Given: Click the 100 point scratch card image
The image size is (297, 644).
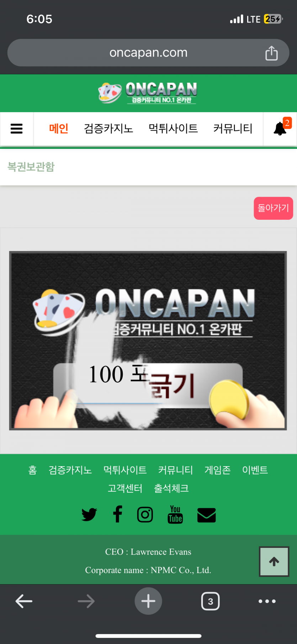Looking at the screenshot, I should click(148, 341).
